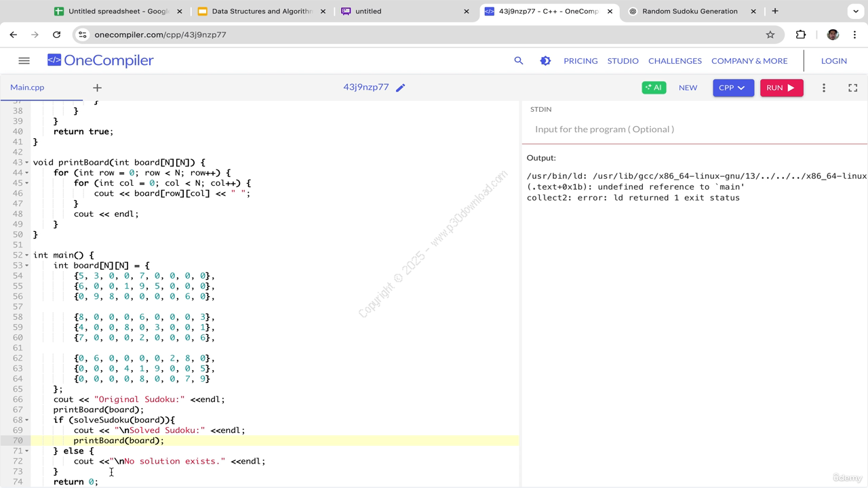This screenshot has width=868, height=488.
Task: Reload the current page
Action: (x=57, y=35)
